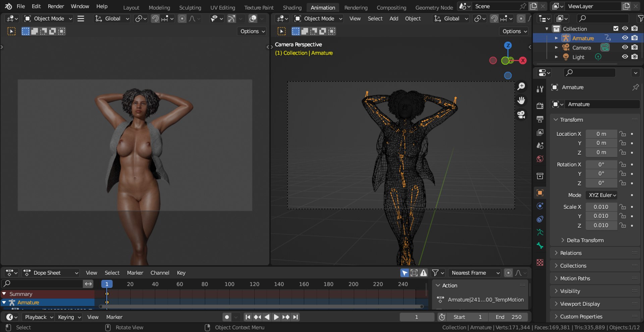The image size is (644, 332).
Task: Open the Render properties tab
Action: [x=540, y=106]
